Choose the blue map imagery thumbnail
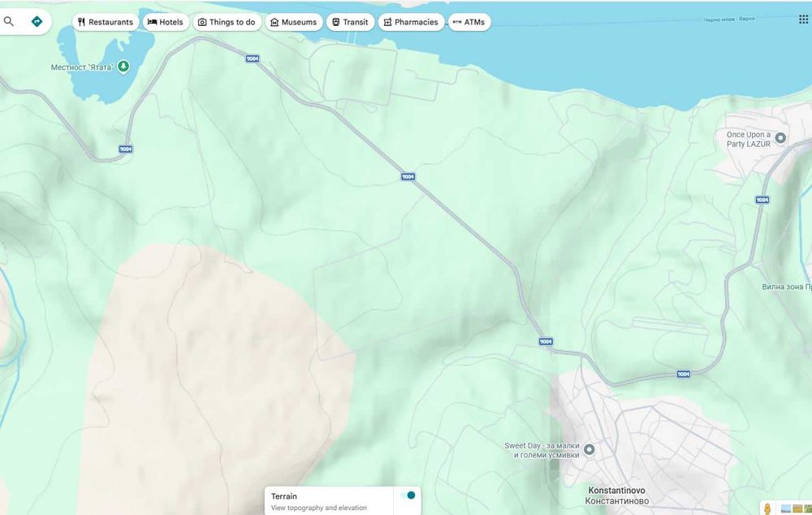 (x=786, y=509)
